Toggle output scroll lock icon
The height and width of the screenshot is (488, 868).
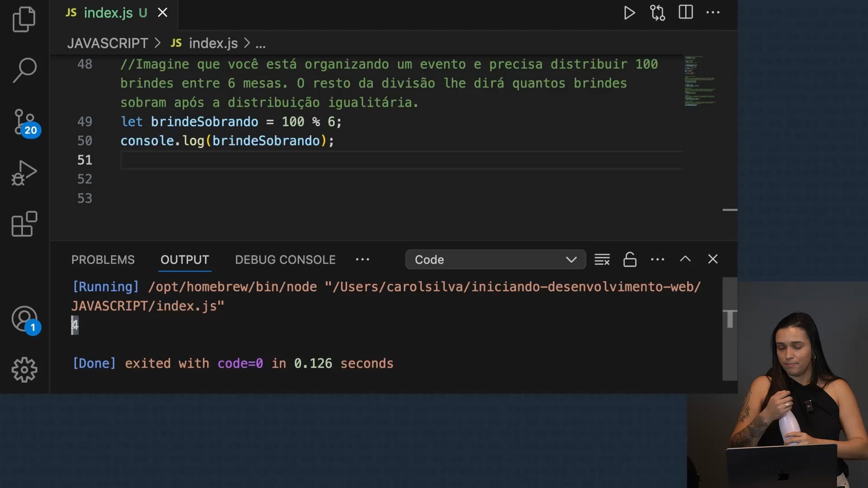(x=630, y=259)
